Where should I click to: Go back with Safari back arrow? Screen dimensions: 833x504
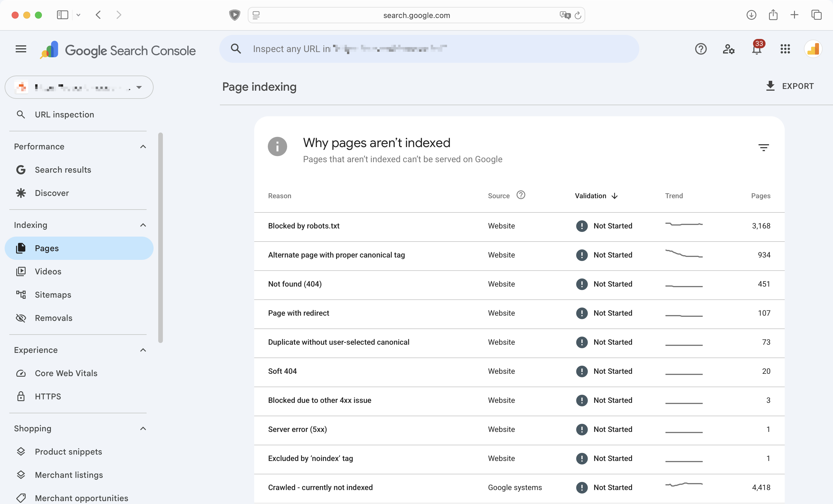coord(98,15)
